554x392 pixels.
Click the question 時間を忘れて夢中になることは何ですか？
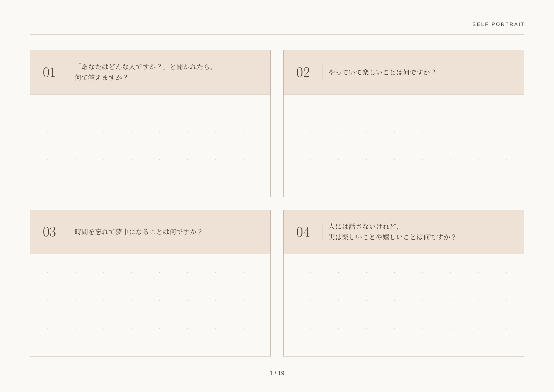[x=138, y=232]
